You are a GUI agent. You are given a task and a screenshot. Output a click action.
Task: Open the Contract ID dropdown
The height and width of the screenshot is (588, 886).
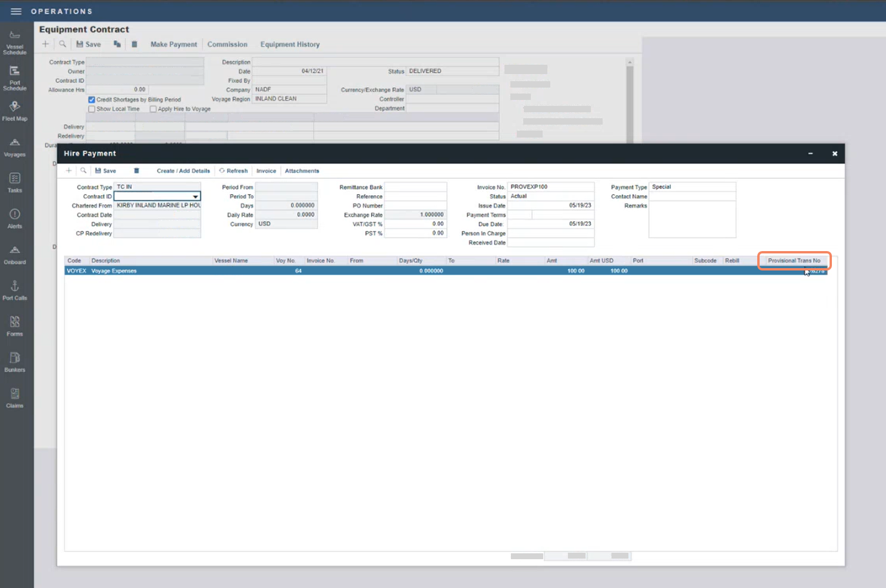coord(195,196)
